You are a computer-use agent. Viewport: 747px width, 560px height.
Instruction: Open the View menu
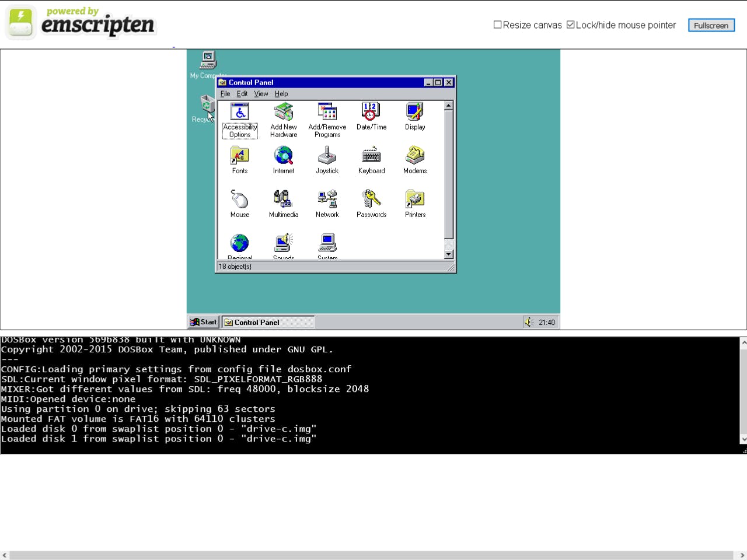[x=261, y=94]
